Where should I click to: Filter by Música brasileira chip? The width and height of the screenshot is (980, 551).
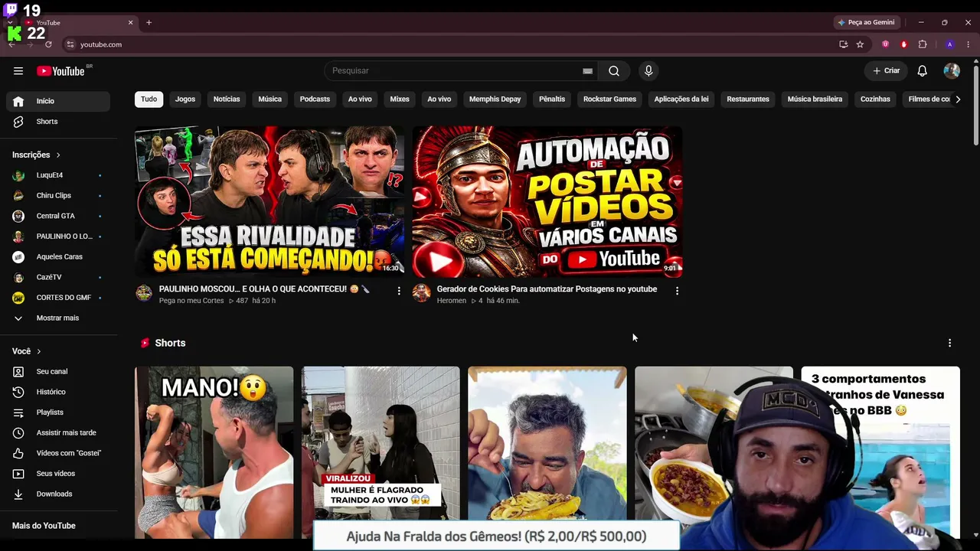tap(815, 99)
